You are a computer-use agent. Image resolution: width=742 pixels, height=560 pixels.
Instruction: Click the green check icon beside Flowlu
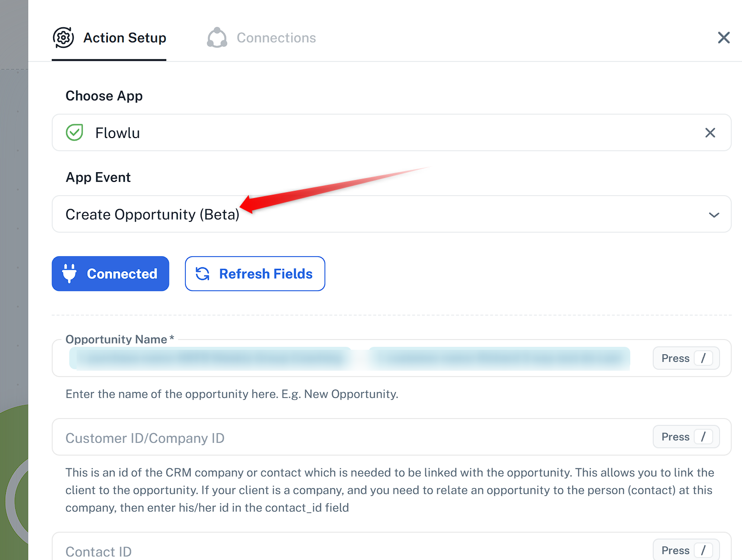coord(75,132)
